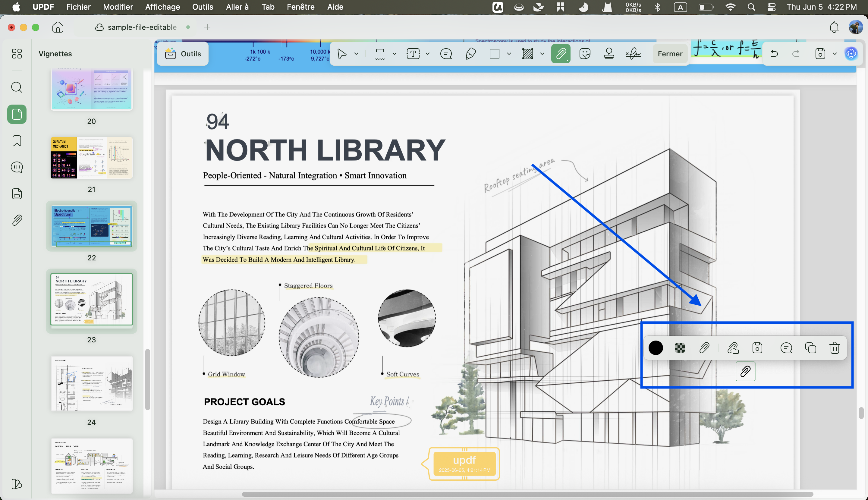Open page 20 thumbnail
This screenshot has height=500, width=868.
click(92, 89)
